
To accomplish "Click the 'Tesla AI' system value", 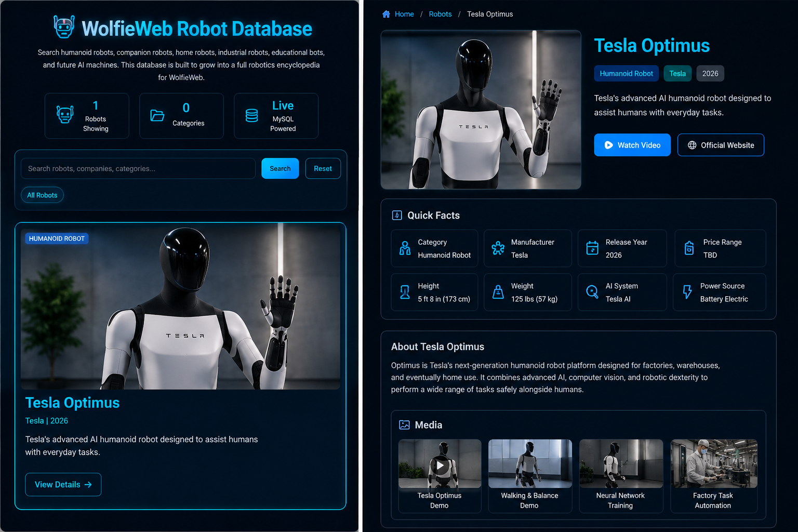I will click(x=618, y=299).
